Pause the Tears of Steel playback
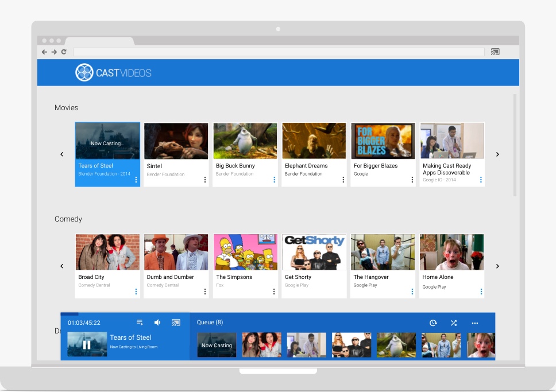This screenshot has height=392, width=556. 87,345
